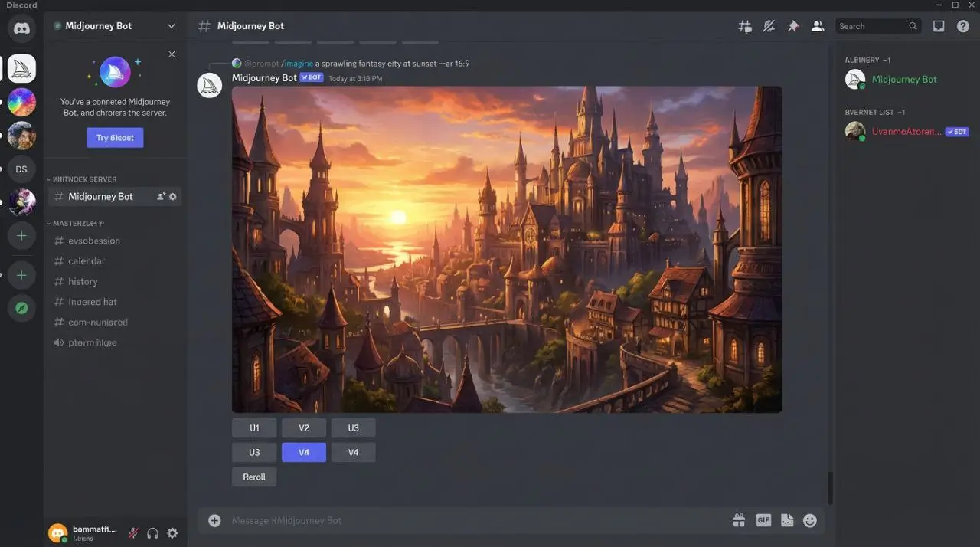Open the inbox icon in the header
Viewport: 980px width, 547px height.
click(x=939, y=26)
